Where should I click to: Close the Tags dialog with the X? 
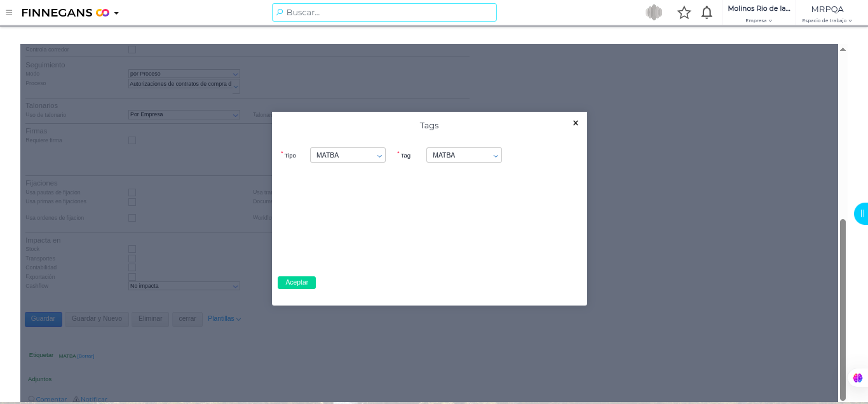point(576,123)
